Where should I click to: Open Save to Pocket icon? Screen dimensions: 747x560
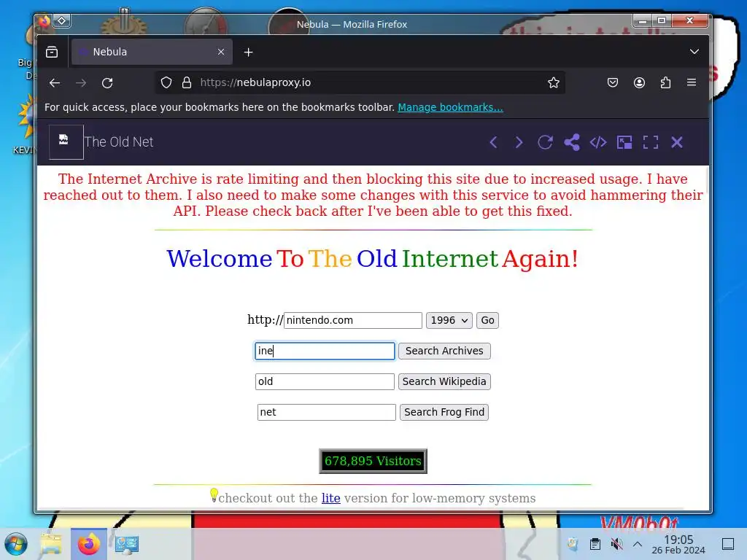613,83
